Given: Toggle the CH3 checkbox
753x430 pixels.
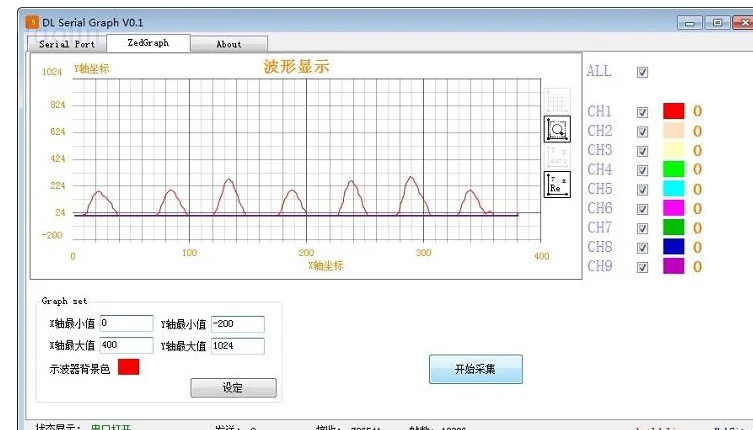Looking at the screenshot, I should pos(642,151).
